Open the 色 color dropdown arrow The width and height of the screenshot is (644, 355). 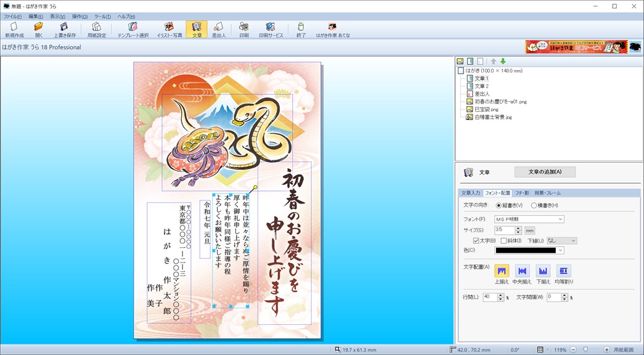pos(561,250)
